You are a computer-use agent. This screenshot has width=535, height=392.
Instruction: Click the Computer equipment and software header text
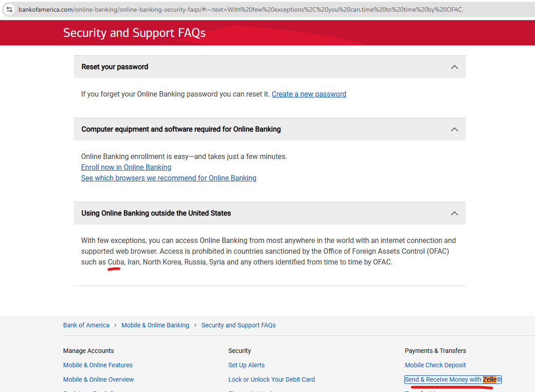point(181,129)
